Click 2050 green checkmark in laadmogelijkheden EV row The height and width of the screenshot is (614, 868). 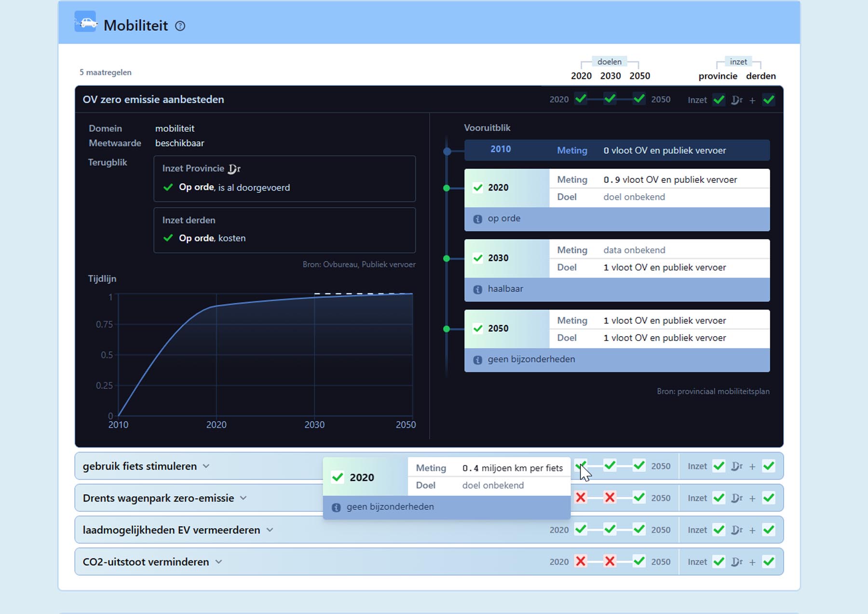pos(639,530)
